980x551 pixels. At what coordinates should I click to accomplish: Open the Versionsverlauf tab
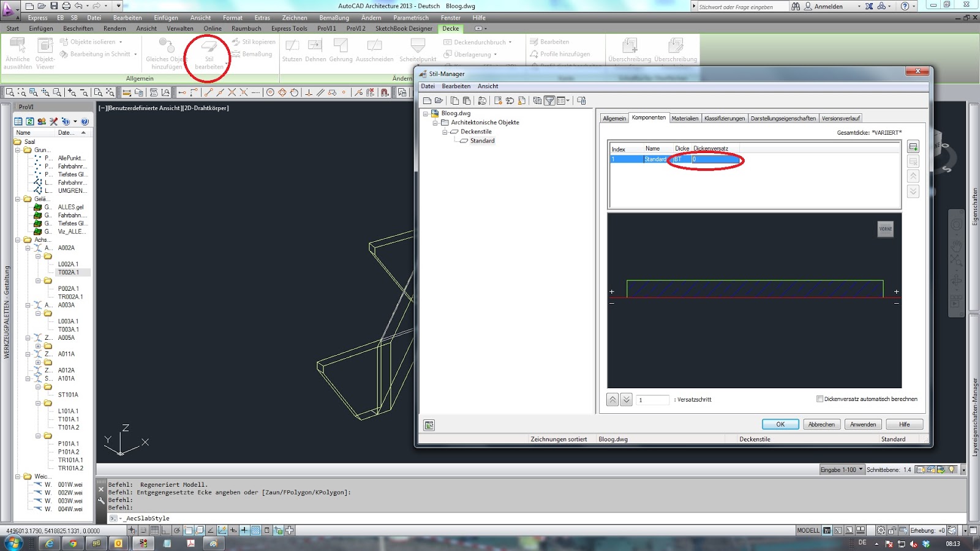pos(841,118)
